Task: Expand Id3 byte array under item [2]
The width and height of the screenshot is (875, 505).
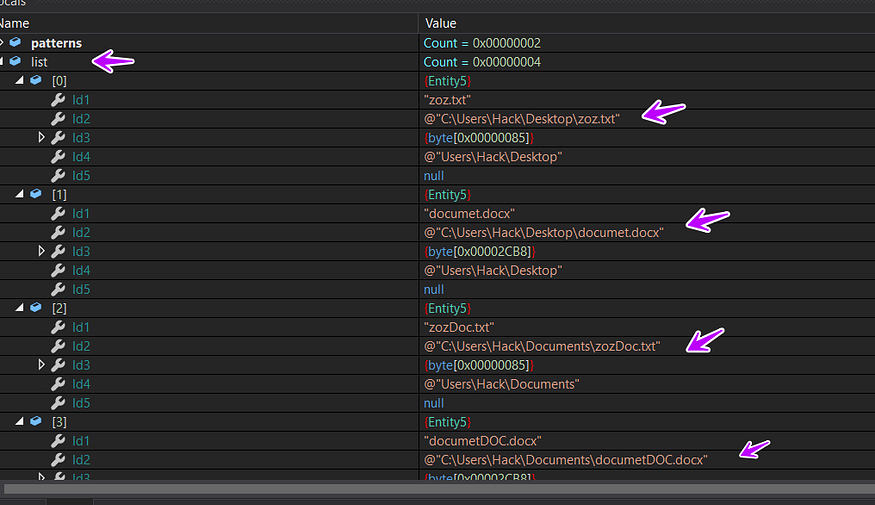Action: tap(41, 365)
